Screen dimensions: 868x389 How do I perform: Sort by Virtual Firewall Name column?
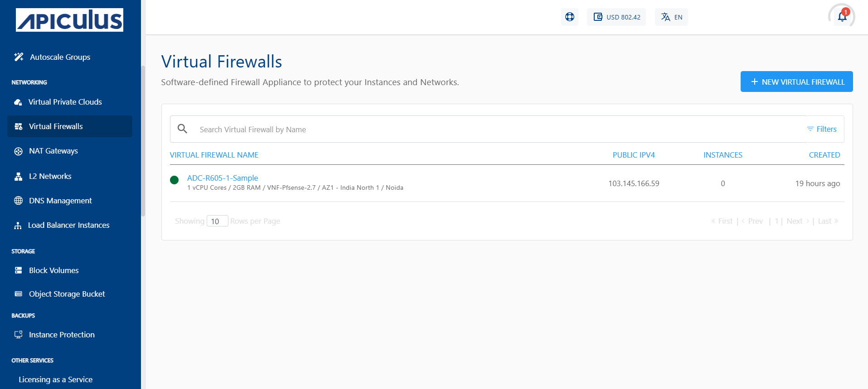click(214, 155)
